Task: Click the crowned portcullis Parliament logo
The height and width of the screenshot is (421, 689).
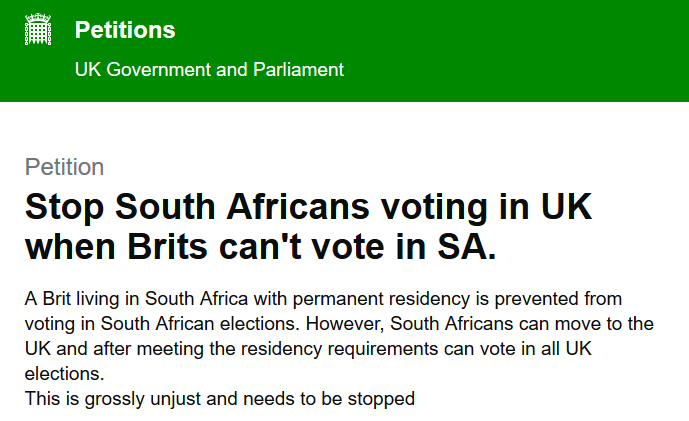Action: tap(38, 29)
